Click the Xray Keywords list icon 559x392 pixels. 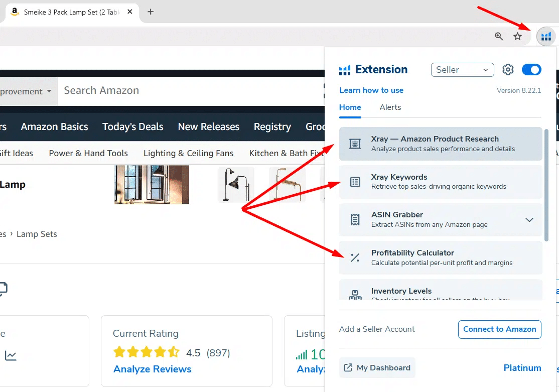point(355,182)
